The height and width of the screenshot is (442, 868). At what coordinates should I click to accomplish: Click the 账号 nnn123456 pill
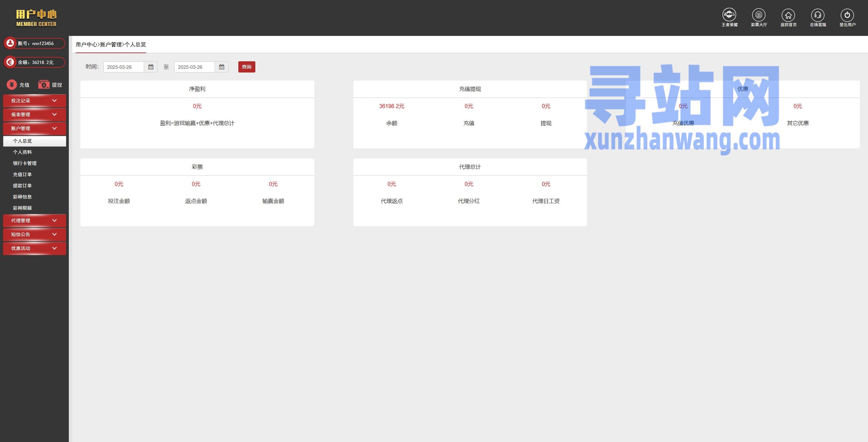pyautogui.click(x=34, y=43)
